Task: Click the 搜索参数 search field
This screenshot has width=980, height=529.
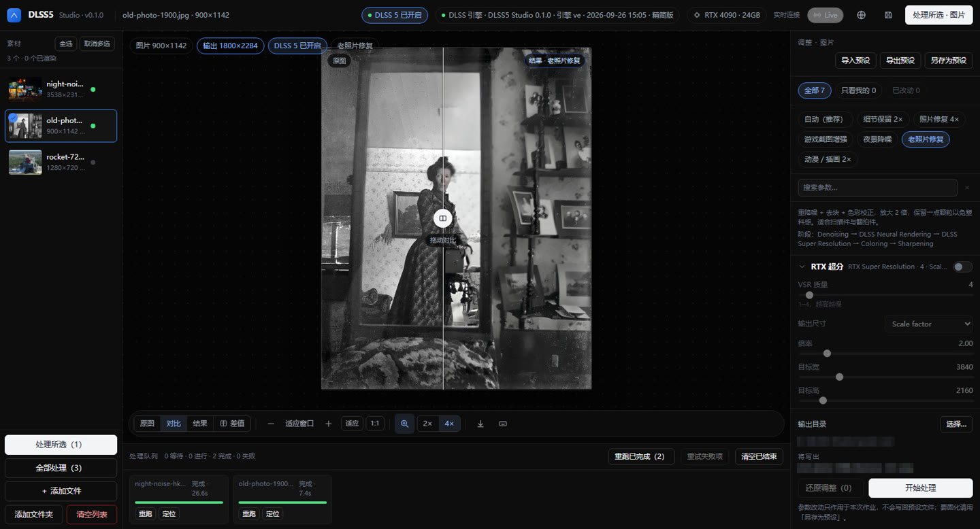Action: tap(877, 188)
